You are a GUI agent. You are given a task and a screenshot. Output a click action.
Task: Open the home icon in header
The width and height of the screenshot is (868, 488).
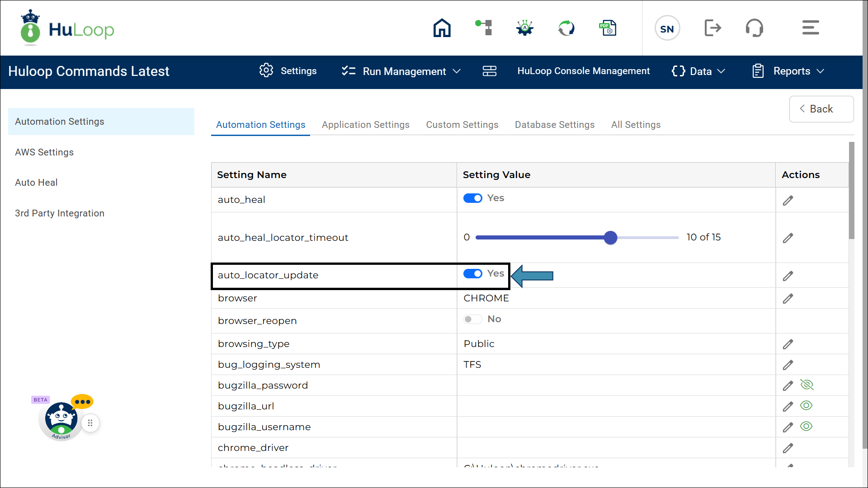442,28
